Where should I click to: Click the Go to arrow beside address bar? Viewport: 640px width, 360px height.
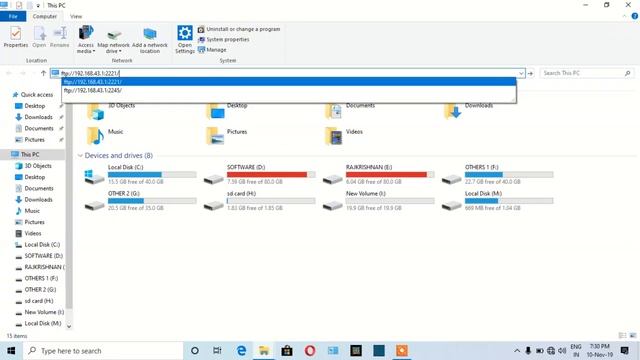point(530,73)
